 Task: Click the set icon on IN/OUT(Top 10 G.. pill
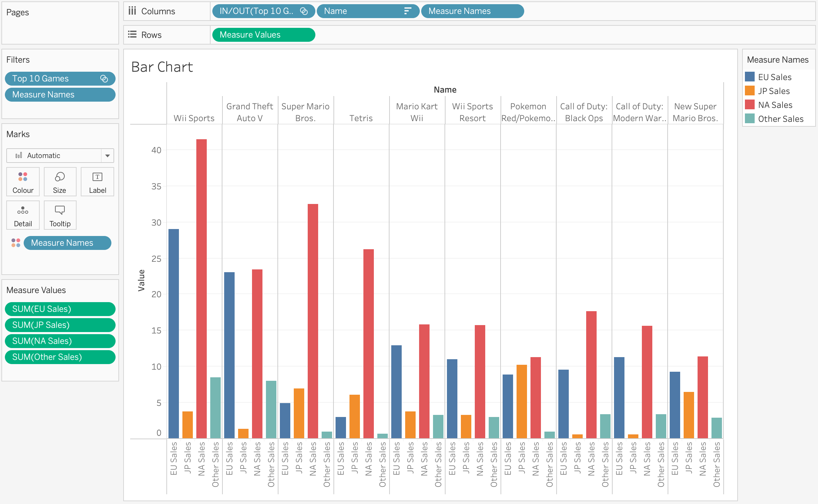click(x=304, y=11)
